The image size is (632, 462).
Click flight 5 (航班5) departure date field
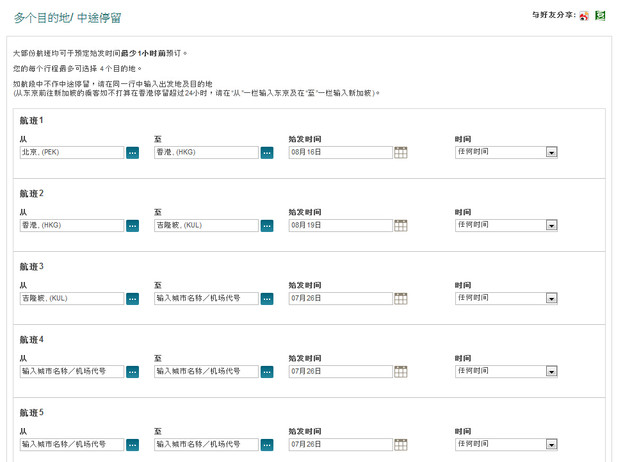(340, 445)
